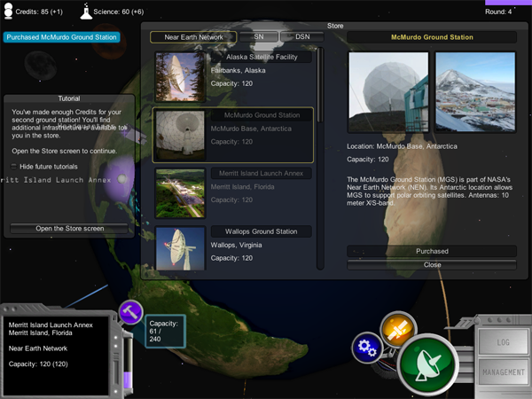
Task: Click Alaska Satellite Facility thumbnail image
Action: tap(180, 76)
